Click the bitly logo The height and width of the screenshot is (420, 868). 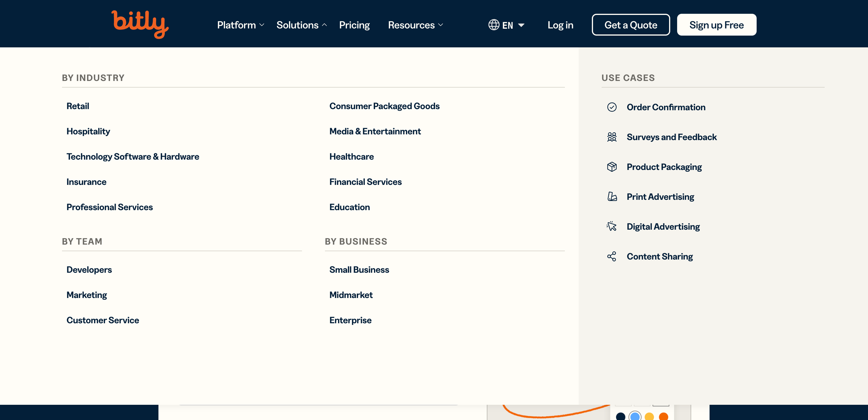tap(140, 24)
